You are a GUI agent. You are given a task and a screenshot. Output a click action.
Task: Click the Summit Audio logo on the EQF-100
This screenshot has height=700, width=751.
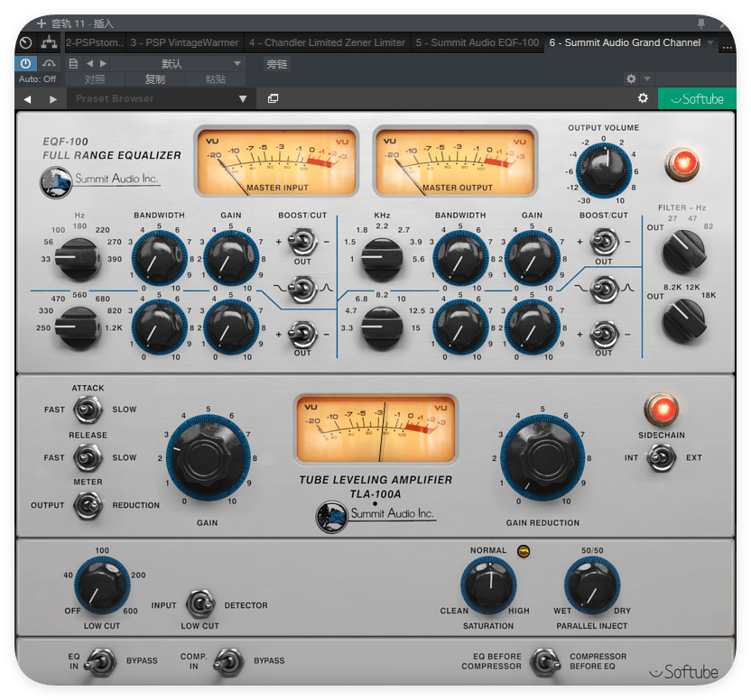(x=99, y=181)
